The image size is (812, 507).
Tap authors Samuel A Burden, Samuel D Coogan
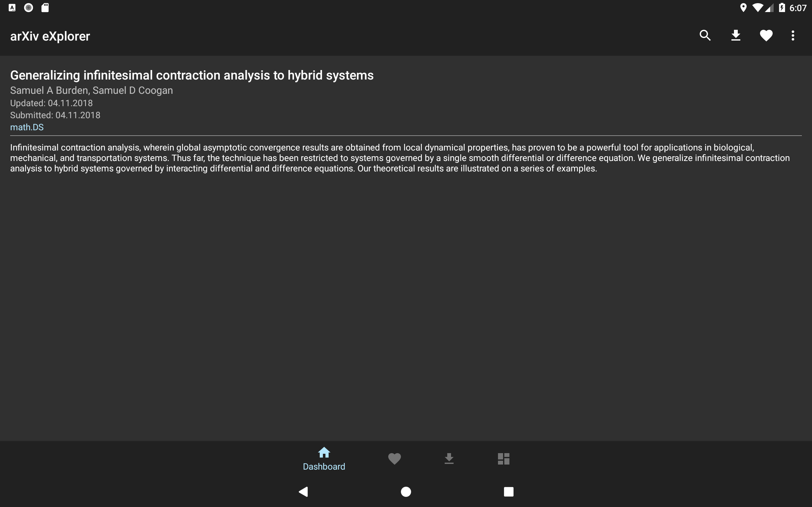tap(91, 91)
